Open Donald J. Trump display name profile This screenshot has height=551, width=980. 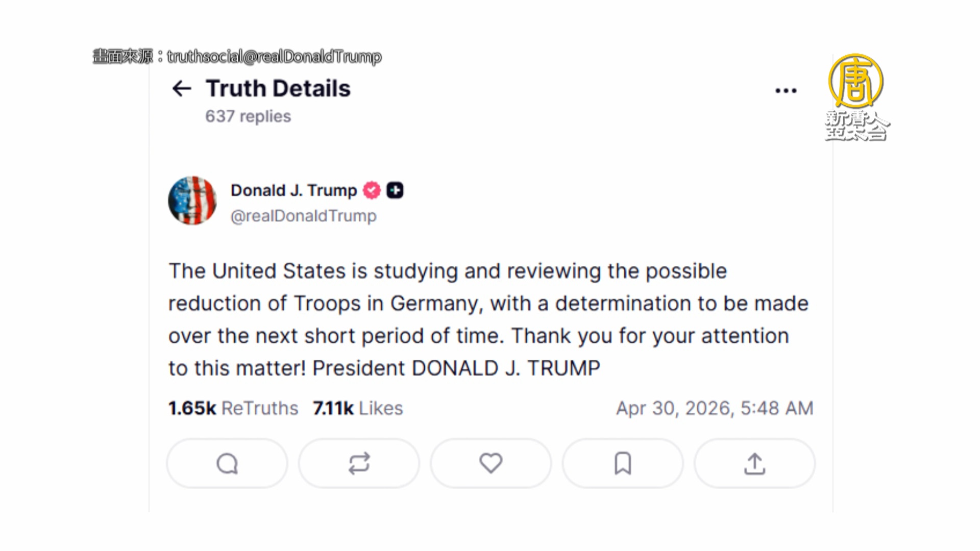(293, 190)
